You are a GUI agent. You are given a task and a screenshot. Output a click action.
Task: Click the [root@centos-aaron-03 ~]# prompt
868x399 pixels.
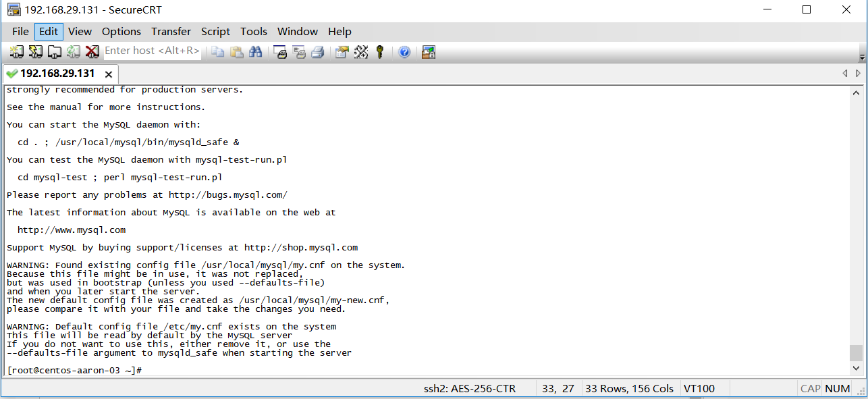point(74,371)
